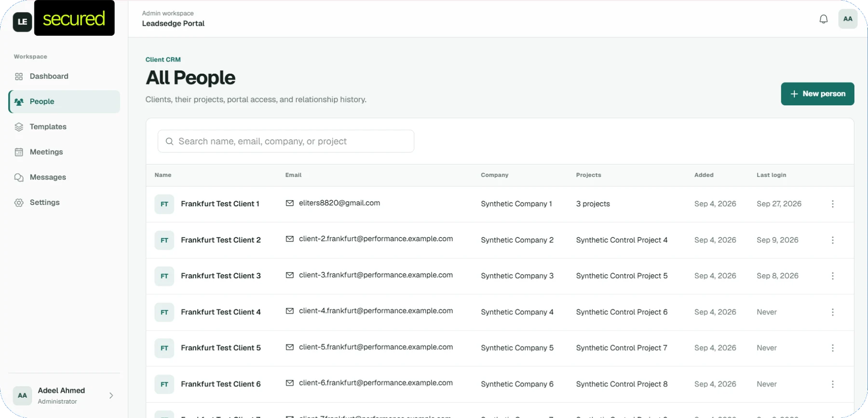Click the Client CRM breadcrumb label
868x418 pixels.
163,60
